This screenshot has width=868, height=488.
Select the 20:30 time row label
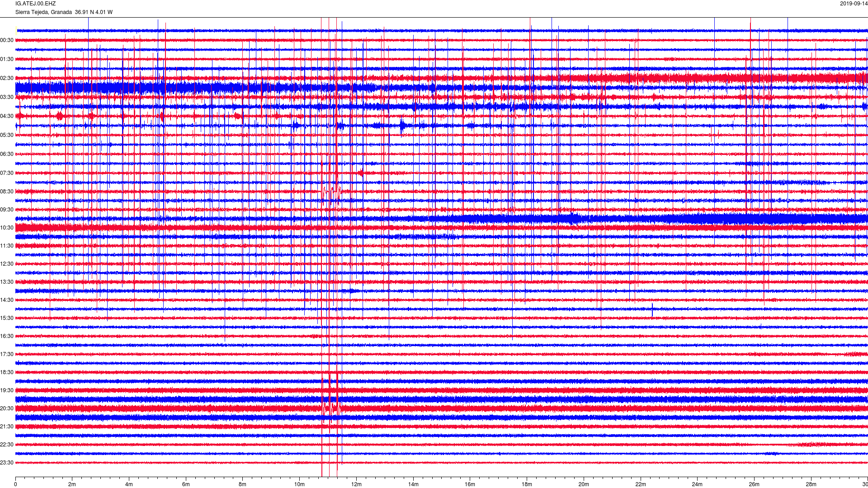pyautogui.click(x=7, y=408)
